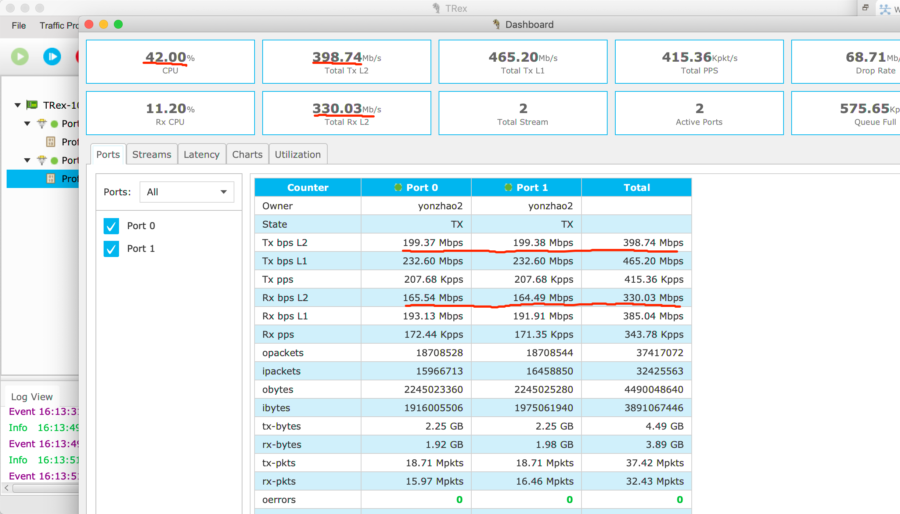Click the TRex server network card icon
The width and height of the screenshot is (900, 514).
[33, 105]
